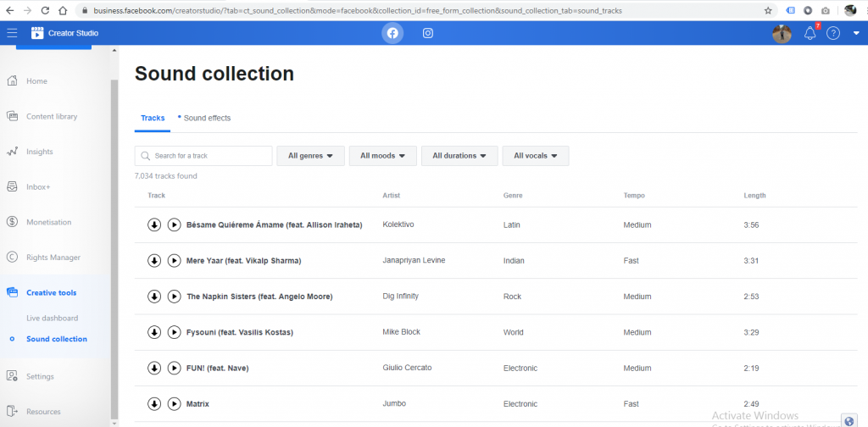Switch to the Sound effects tab
This screenshot has width=868, height=427.
(x=206, y=119)
